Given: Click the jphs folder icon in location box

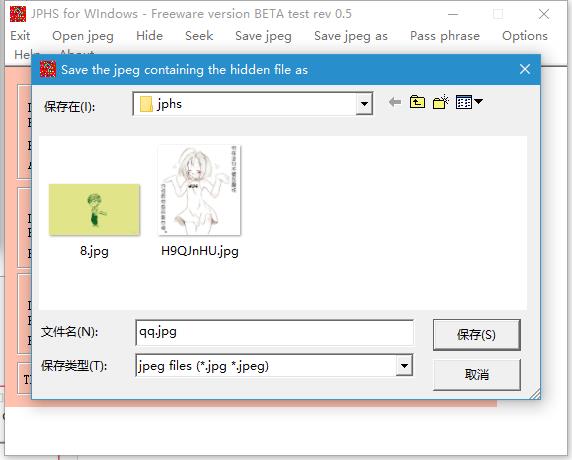Looking at the screenshot, I should (146, 104).
